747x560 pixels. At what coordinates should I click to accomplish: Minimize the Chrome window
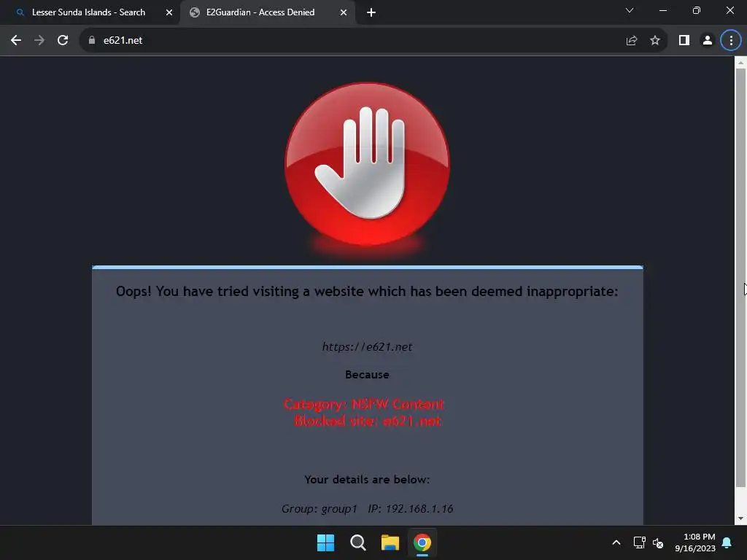(x=662, y=10)
